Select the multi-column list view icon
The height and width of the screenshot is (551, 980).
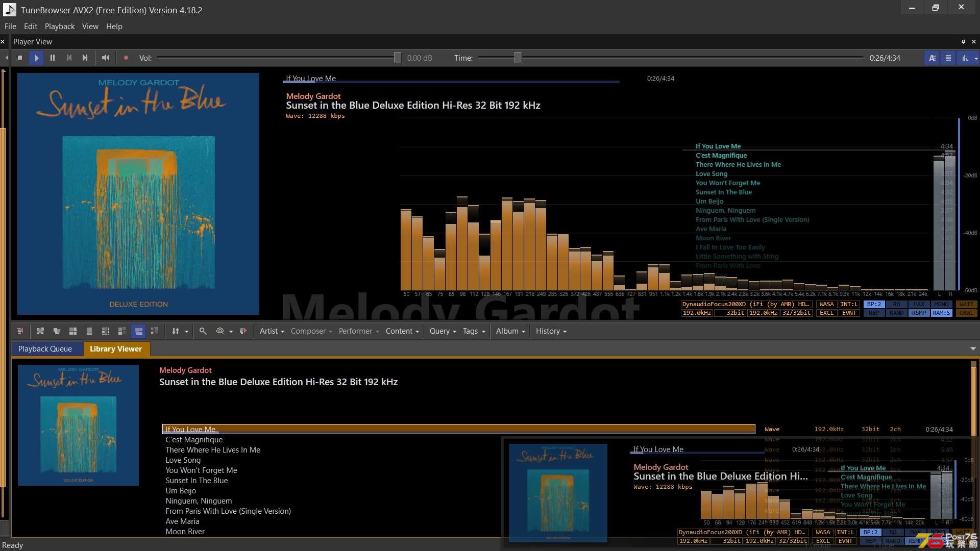(x=106, y=331)
